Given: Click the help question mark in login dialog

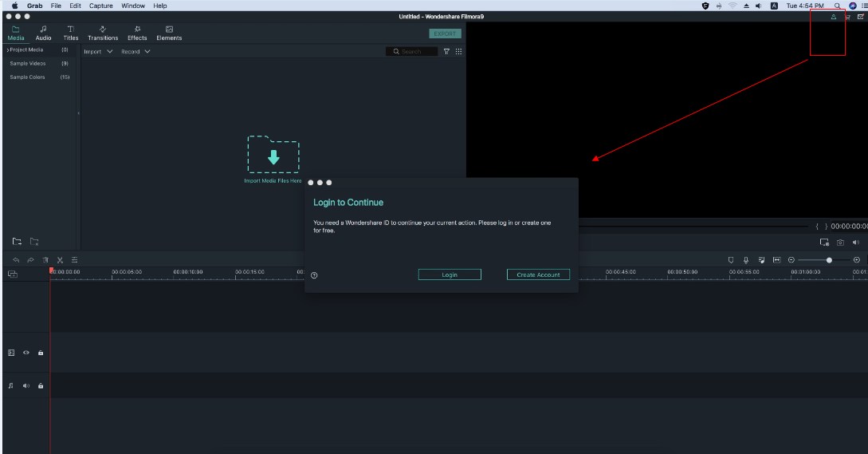Looking at the screenshot, I should click(314, 275).
